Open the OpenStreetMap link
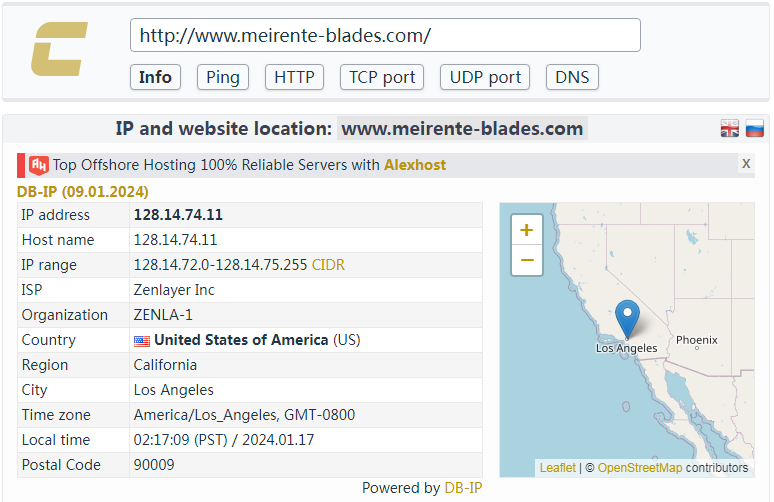The height and width of the screenshot is (502, 774). pos(640,467)
